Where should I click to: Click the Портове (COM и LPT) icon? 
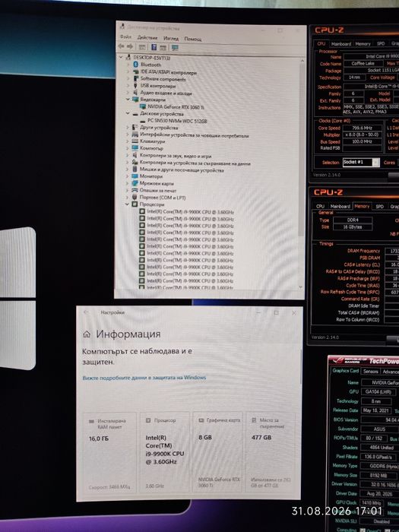135,197
